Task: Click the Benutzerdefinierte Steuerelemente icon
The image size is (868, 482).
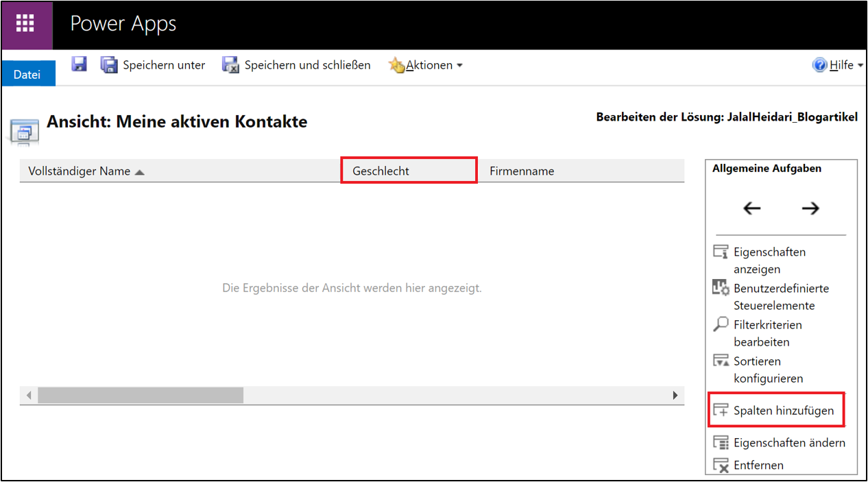Action: pos(721,288)
